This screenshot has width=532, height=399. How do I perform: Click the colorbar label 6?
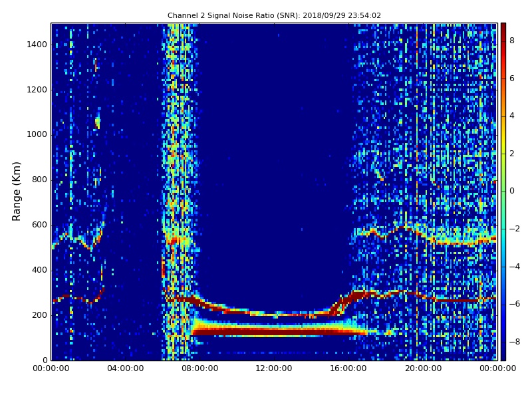(512, 78)
